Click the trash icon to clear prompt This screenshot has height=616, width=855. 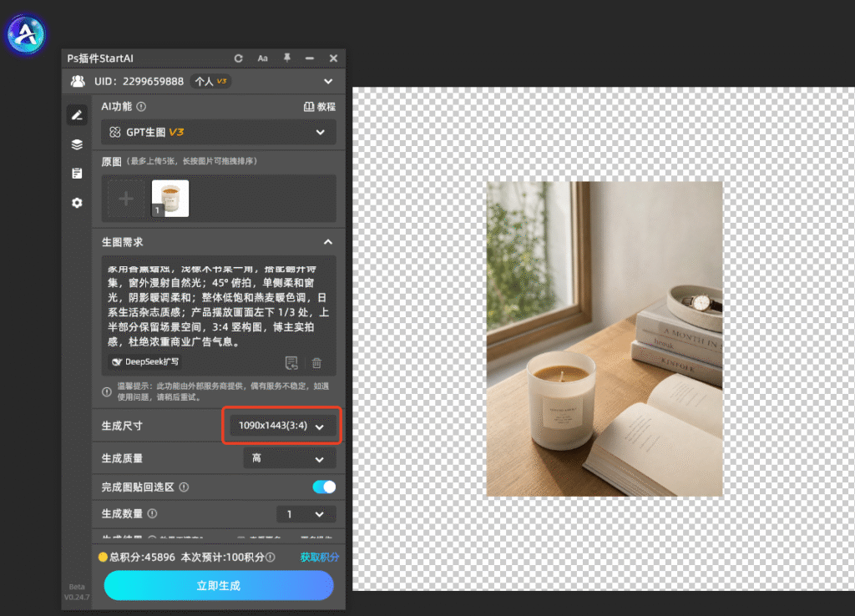pos(316,362)
